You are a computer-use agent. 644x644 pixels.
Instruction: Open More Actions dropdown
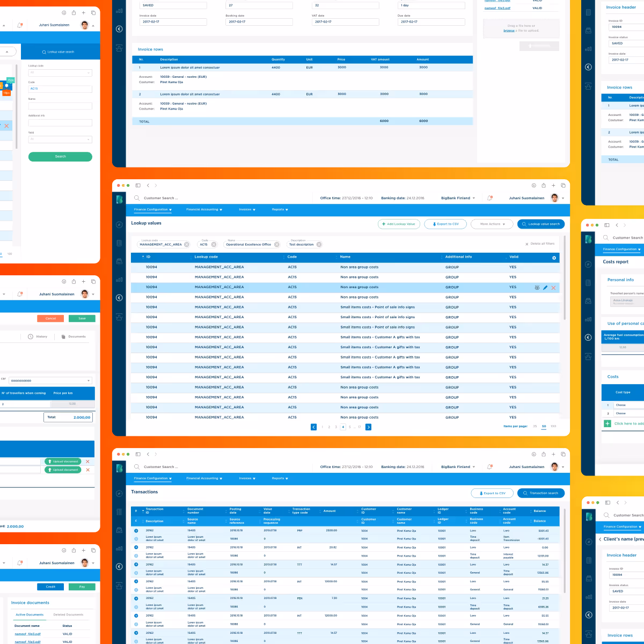(x=492, y=224)
